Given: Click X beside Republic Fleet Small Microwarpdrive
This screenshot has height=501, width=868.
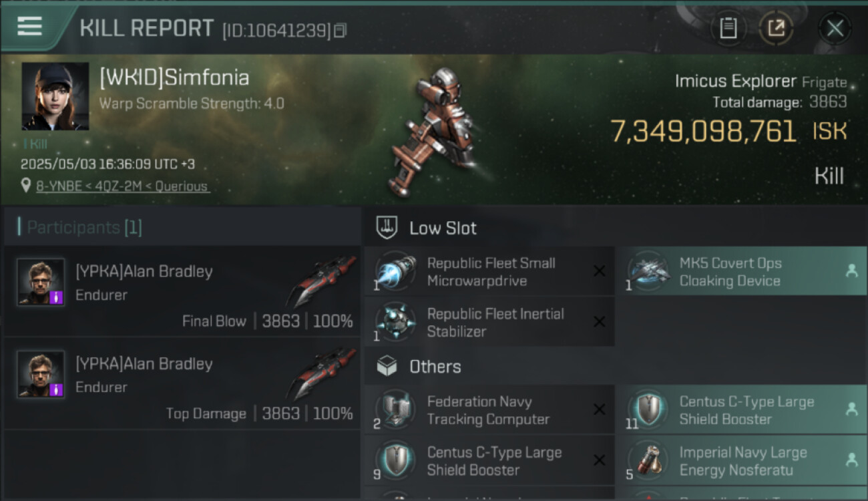Looking at the screenshot, I should click(x=599, y=271).
